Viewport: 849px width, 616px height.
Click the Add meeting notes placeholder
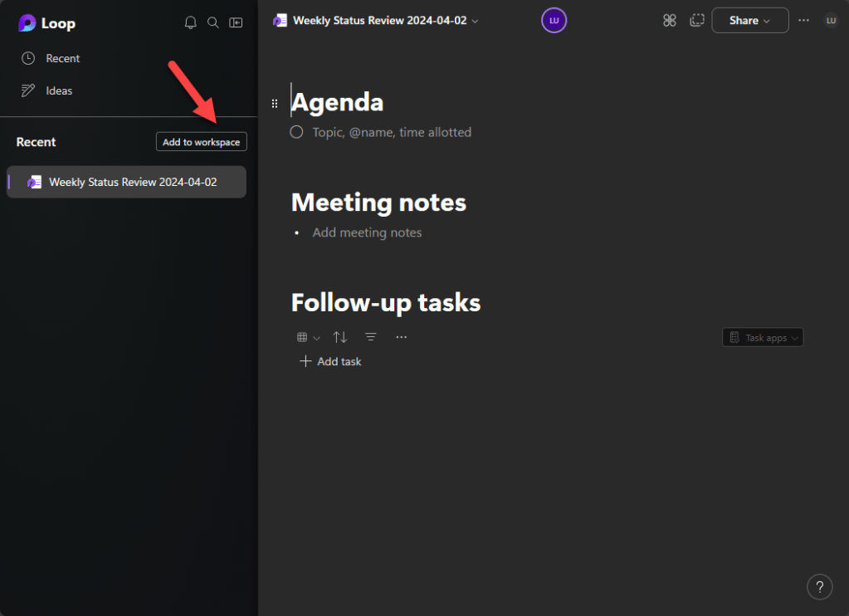click(x=367, y=232)
